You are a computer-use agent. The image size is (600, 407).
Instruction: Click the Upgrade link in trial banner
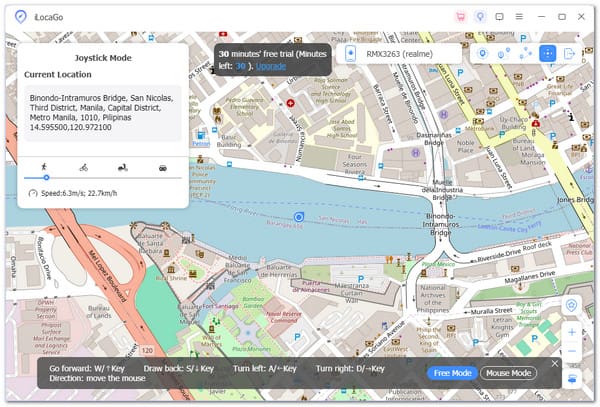pyautogui.click(x=271, y=66)
